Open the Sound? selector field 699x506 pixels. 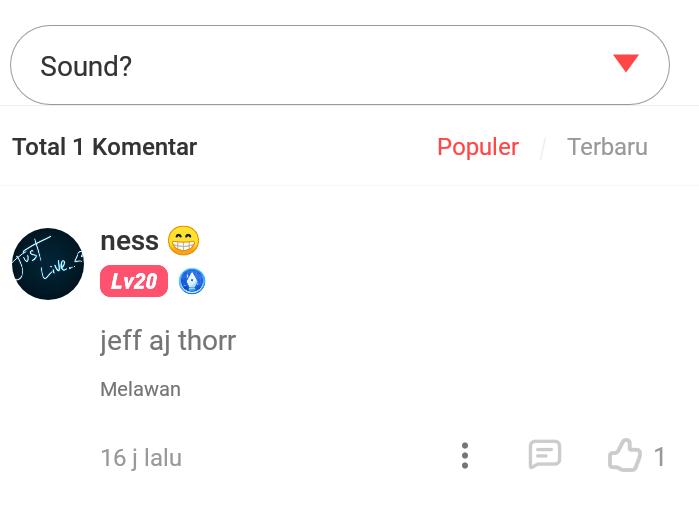coord(340,65)
